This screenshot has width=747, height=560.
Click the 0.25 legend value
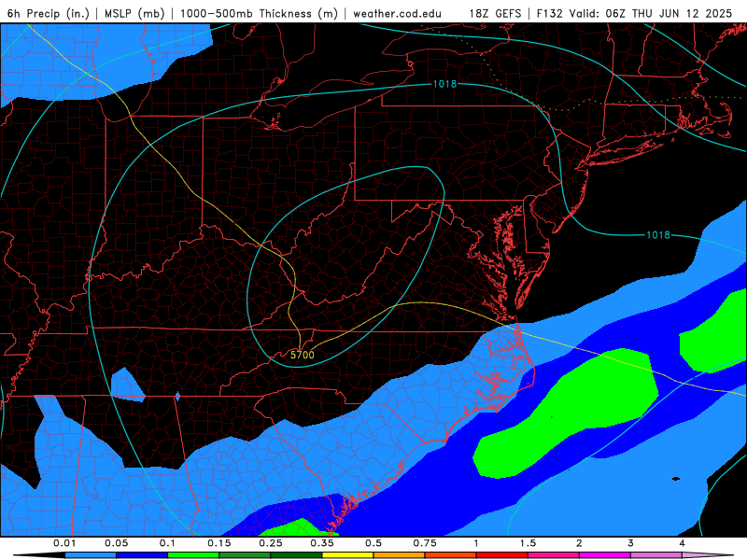[x=271, y=543]
